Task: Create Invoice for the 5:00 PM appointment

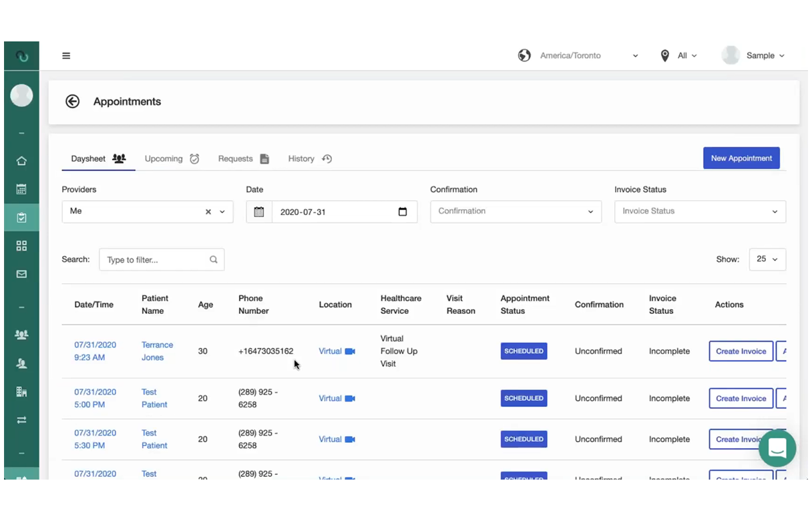Action: pyautogui.click(x=741, y=399)
